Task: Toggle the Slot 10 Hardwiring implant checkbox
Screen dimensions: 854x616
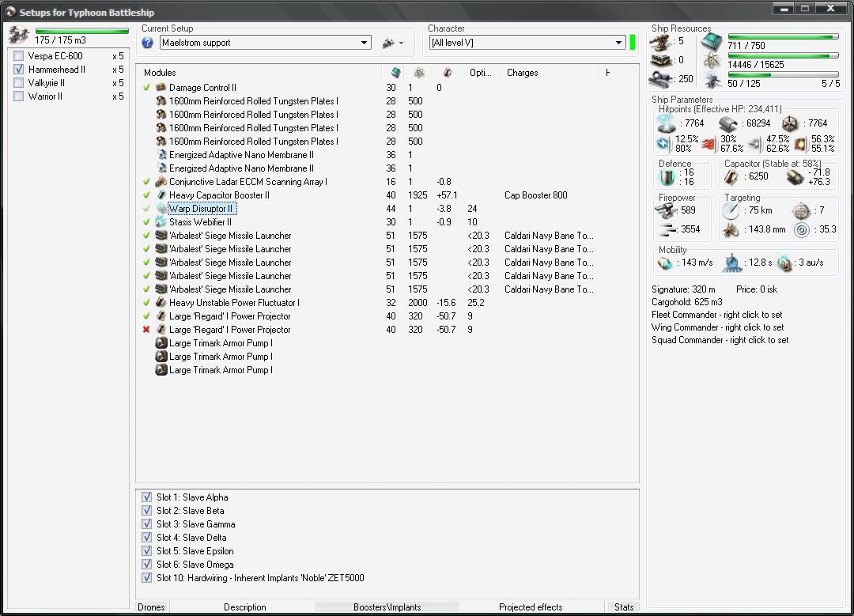Action: click(146, 578)
